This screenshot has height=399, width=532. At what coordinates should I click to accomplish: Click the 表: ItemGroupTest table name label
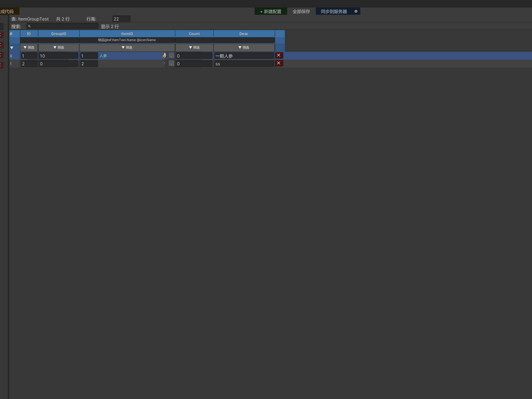tap(30, 19)
